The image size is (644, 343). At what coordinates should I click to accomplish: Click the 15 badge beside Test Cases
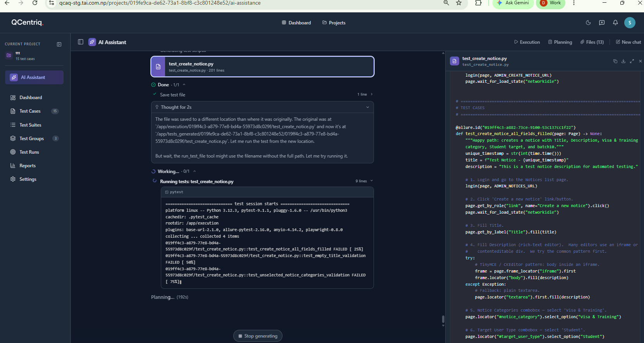pyautogui.click(x=55, y=111)
